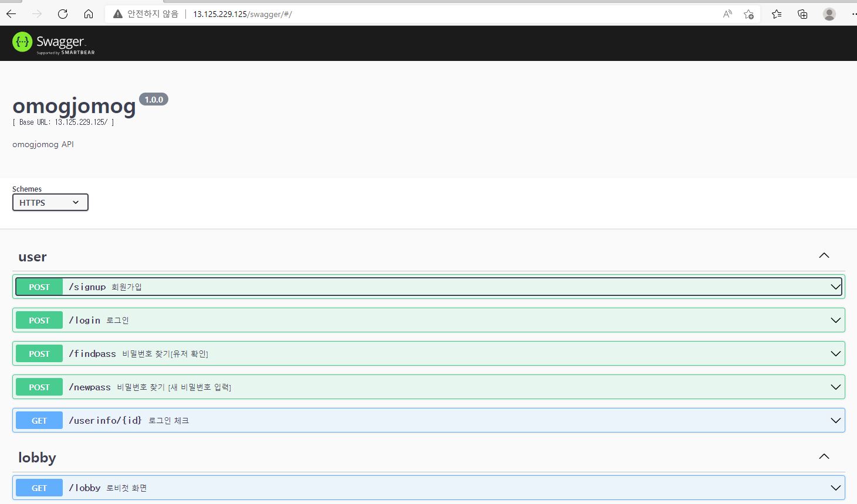Collapse the lobby section
857x504 pixels.
tap(824, 456)
